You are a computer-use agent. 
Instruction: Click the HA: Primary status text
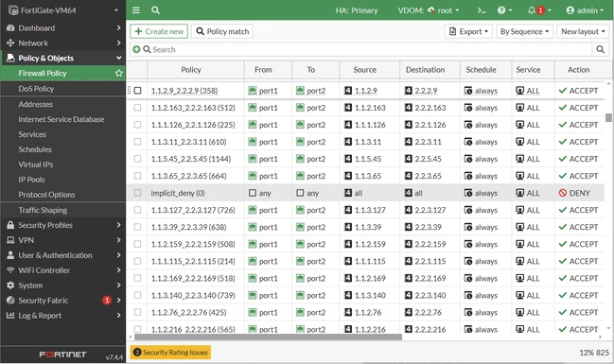(357, 10)
